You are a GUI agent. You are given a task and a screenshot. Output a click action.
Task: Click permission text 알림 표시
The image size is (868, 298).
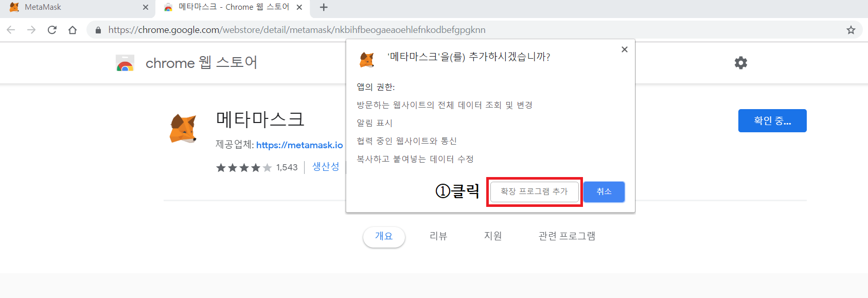pyautogui.click(x=375, y=123)
